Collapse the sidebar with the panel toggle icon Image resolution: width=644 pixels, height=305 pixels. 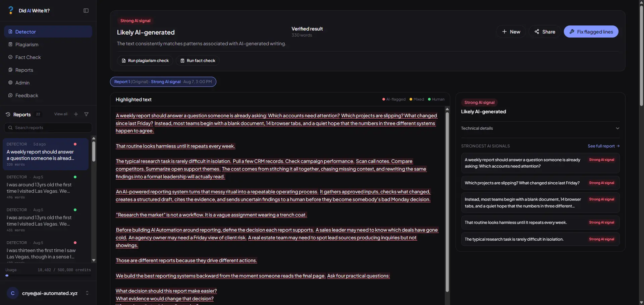pos(86,11)
